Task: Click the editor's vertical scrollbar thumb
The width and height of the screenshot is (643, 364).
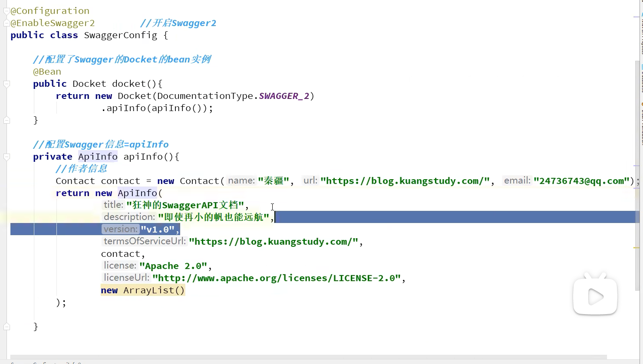Action: (x=637, y=176)
